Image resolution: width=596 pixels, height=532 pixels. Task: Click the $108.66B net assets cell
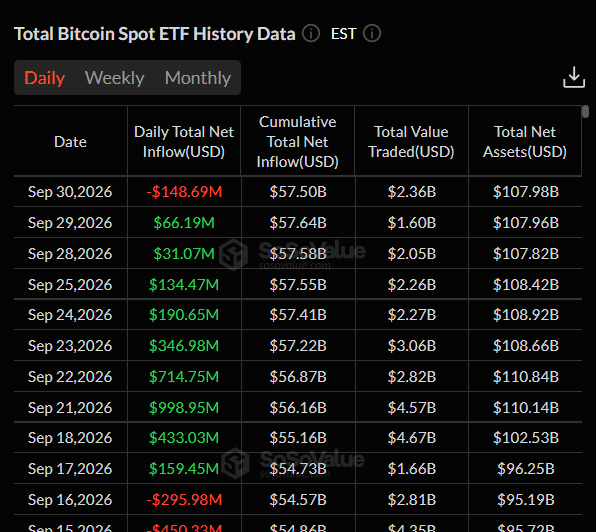(x=526, y=346)
